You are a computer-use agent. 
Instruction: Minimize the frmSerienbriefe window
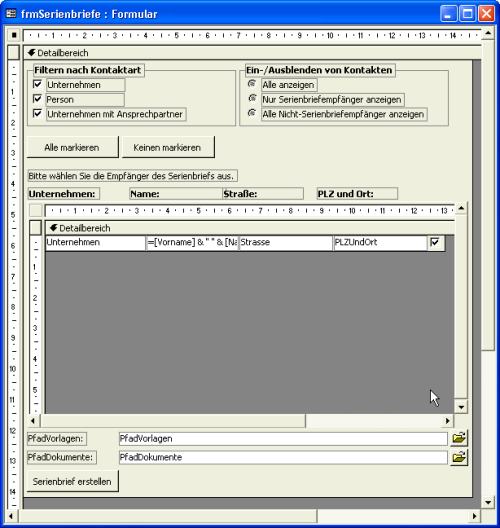coord(448,14)
